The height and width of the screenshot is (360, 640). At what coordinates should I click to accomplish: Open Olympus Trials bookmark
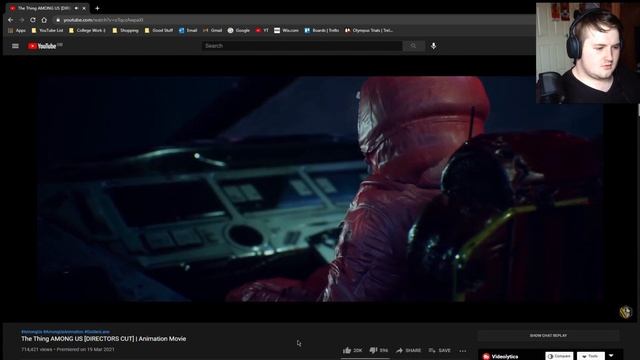[x=369, y=30]
